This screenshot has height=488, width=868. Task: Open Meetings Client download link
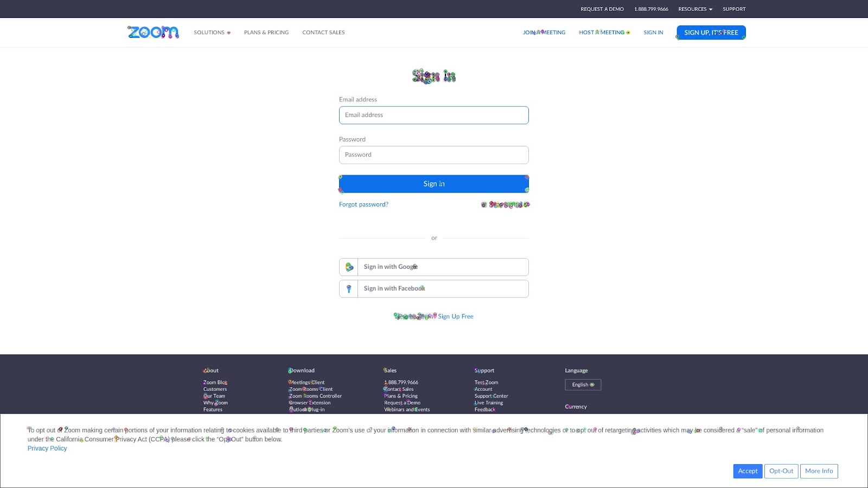(x=307, y=382)
